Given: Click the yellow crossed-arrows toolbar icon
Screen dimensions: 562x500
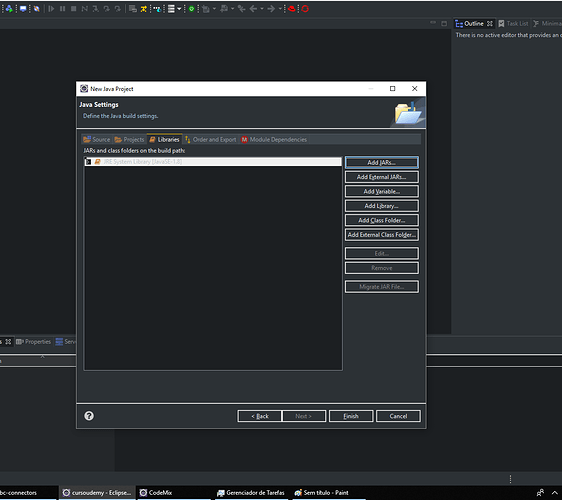Looking at the screenshot, I should pos(144,9).
